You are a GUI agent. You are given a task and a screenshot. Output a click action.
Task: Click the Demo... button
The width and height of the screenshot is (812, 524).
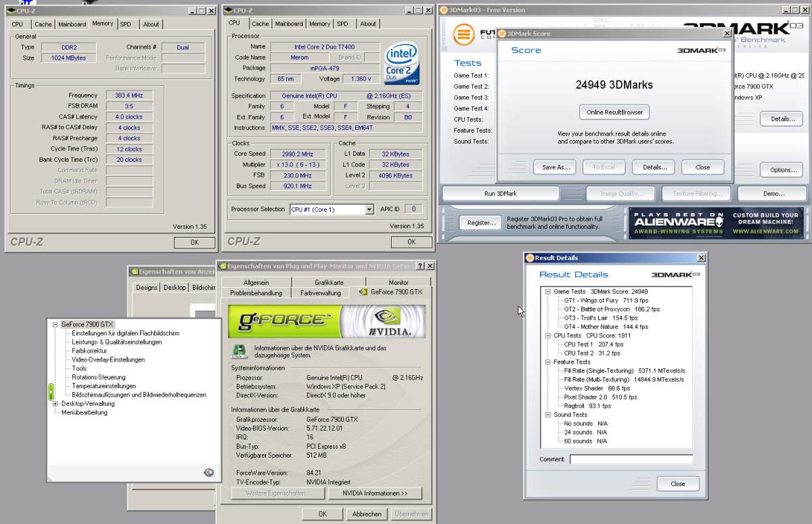tap(773, 194)
